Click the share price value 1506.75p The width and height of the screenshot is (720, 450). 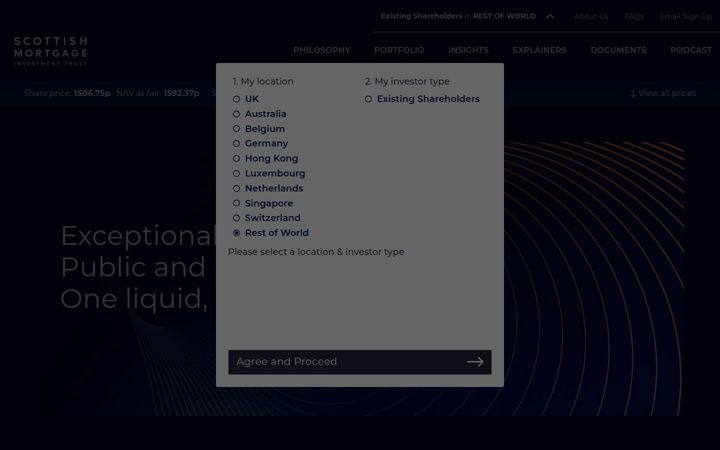coord(92,93)
